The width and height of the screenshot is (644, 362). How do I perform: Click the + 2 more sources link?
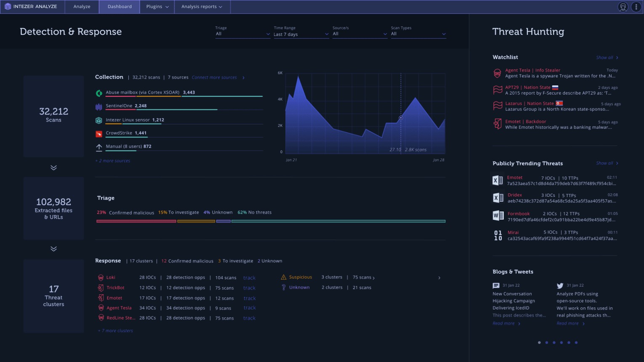pyautogui.click(x=113, y=161)
